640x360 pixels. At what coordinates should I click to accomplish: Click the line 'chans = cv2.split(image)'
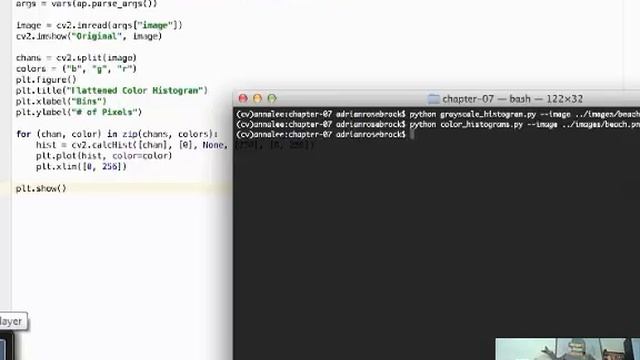pos(76,58)
